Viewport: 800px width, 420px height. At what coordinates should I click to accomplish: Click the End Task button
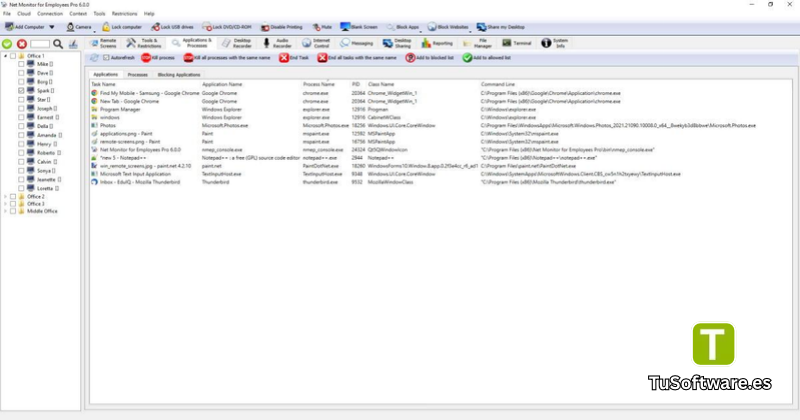click(x=294, y=58)
